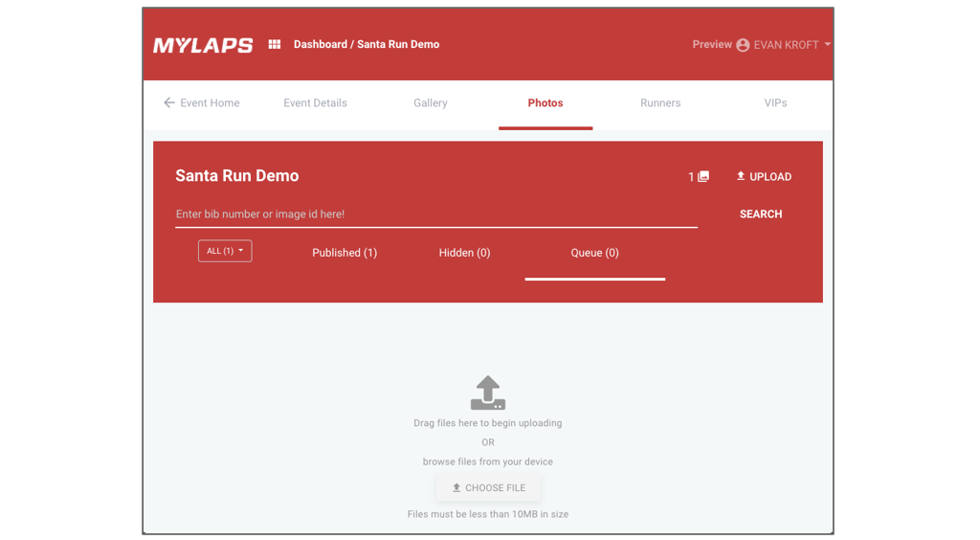This screenshot has height=540, width=980.
Task: Click the CHOOSE FILE button
Action: pyautogui.click(x=488, y=488)
